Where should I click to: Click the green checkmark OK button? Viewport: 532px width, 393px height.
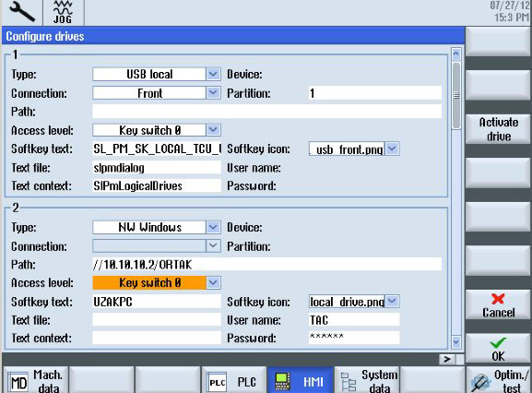click(498, 349)
